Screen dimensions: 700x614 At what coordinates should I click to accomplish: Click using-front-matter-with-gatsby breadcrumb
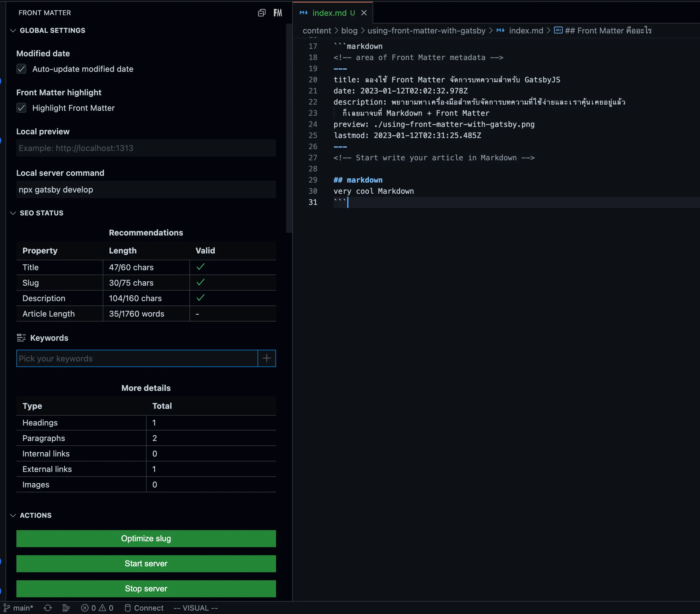[426, 30]
